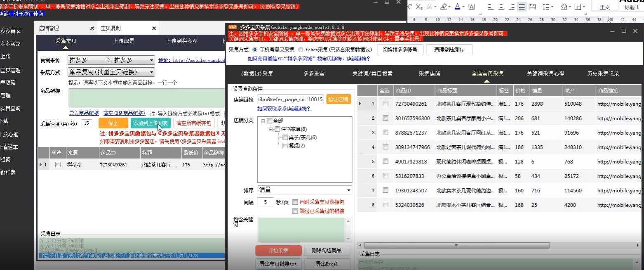This screenshot has height=270, width=644.
Task: Enable 同时采集宝贝数据包 option
Action: click(x=295, y=202)
